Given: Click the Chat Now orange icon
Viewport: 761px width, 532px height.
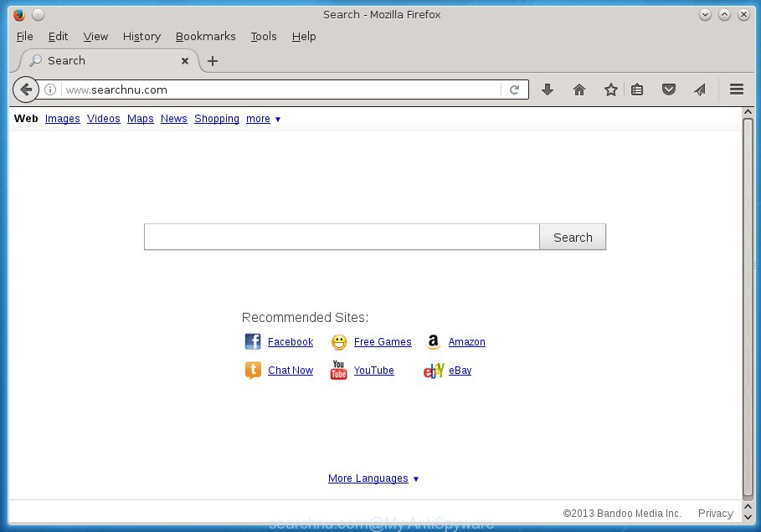Looking at the screenshot, I should click(x=253, y=370).
